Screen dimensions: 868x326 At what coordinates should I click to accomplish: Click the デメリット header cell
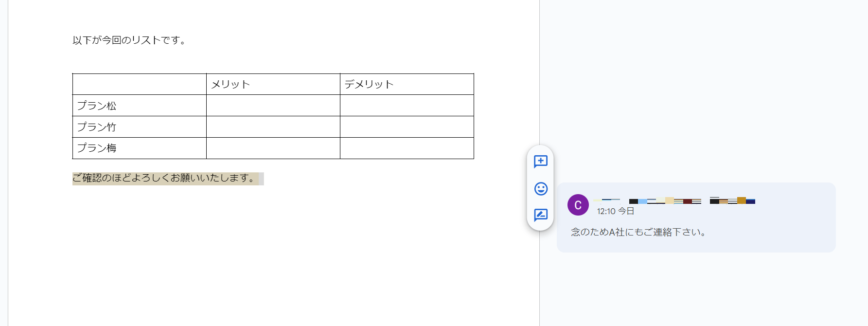[x=407, y=84]
